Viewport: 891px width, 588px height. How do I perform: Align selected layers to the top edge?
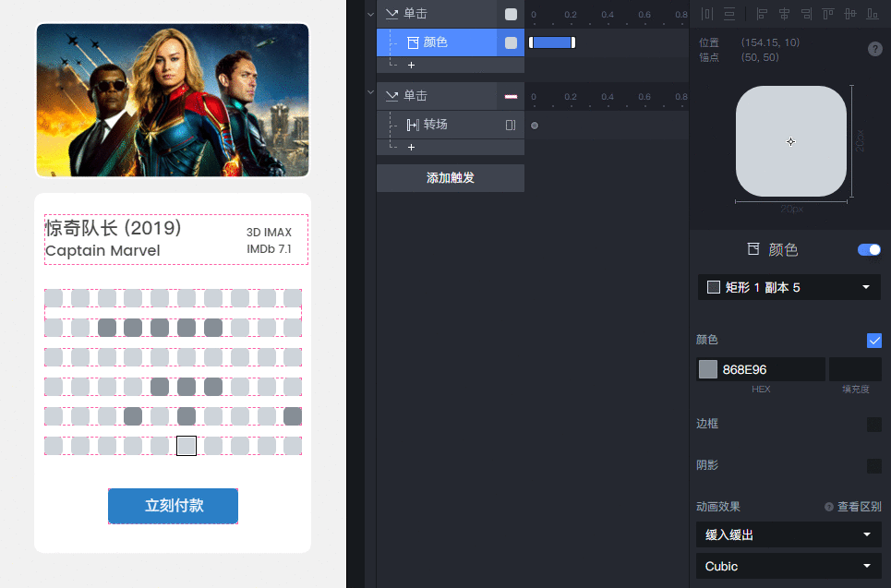point(828,14)
